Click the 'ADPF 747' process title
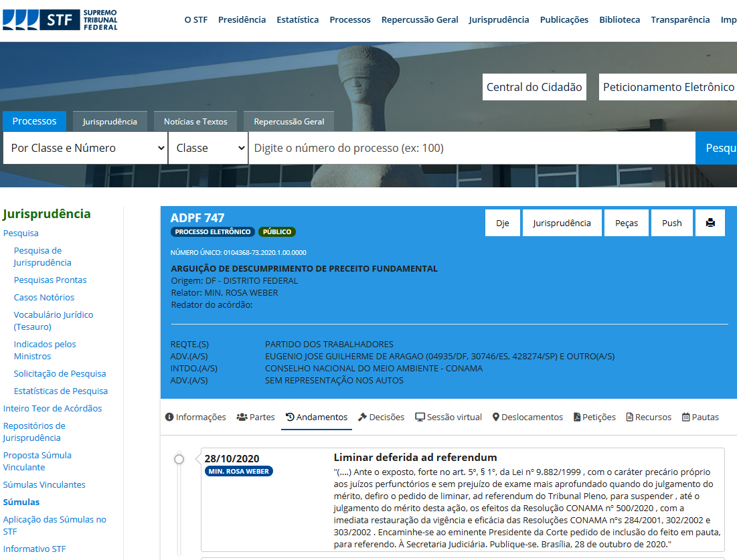This screenshot has height=560, width=737. tap(197, 218)
